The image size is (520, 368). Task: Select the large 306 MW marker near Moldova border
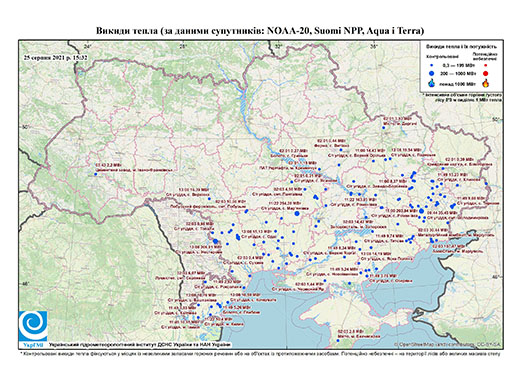215,241
